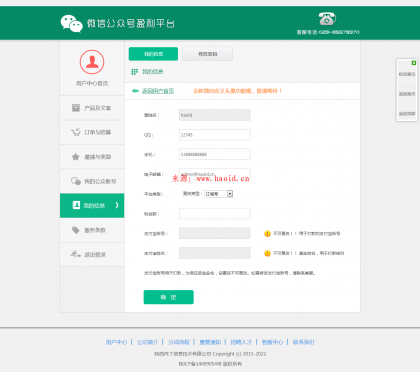Switch to the 我的信息 green tab
The image size is (420, 372).
(x=153, y=54)
